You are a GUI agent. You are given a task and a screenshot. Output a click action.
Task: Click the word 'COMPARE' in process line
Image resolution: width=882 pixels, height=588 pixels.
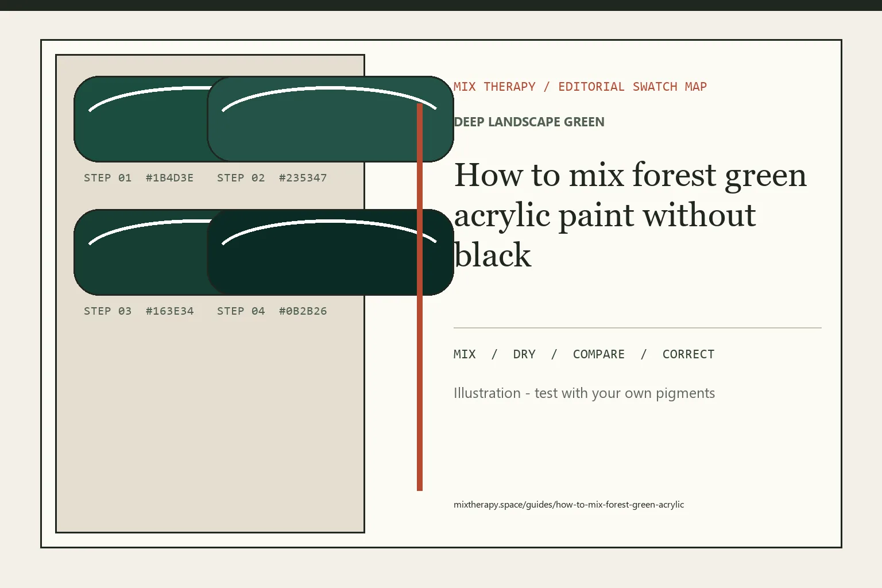coord(599,354)
